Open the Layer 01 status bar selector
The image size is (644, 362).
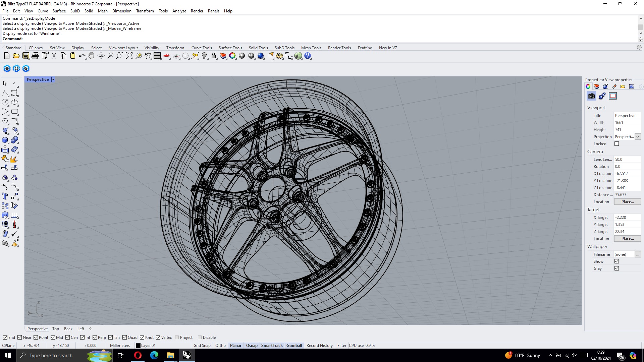tap(148, 346)
